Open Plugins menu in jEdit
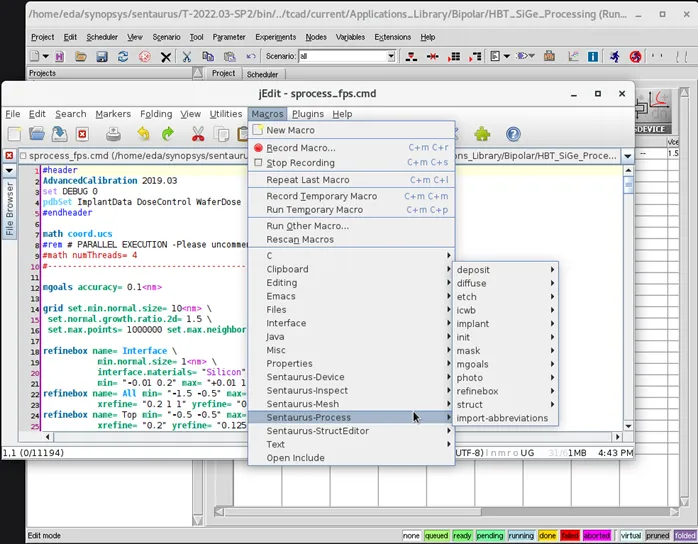Image resolution: width=698 pixels, height=544 pixels. 308,114
